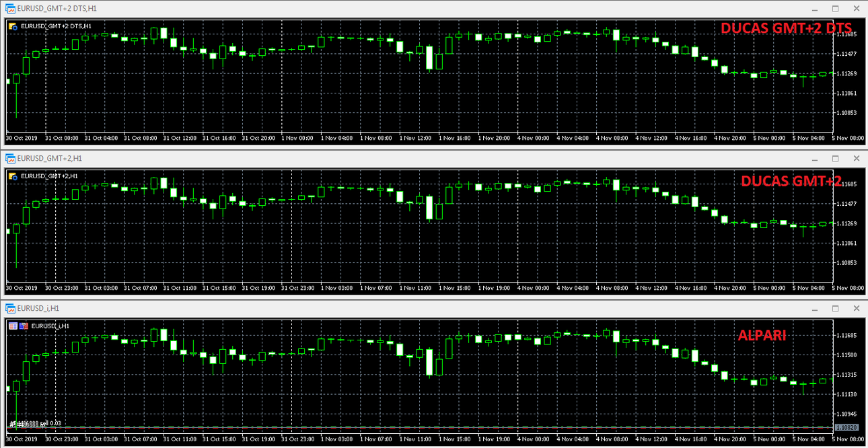Click 4 Nov 12:00 on middle chart time axis
Viewport: 868px width, 448px height.
(x=653, y=288)
